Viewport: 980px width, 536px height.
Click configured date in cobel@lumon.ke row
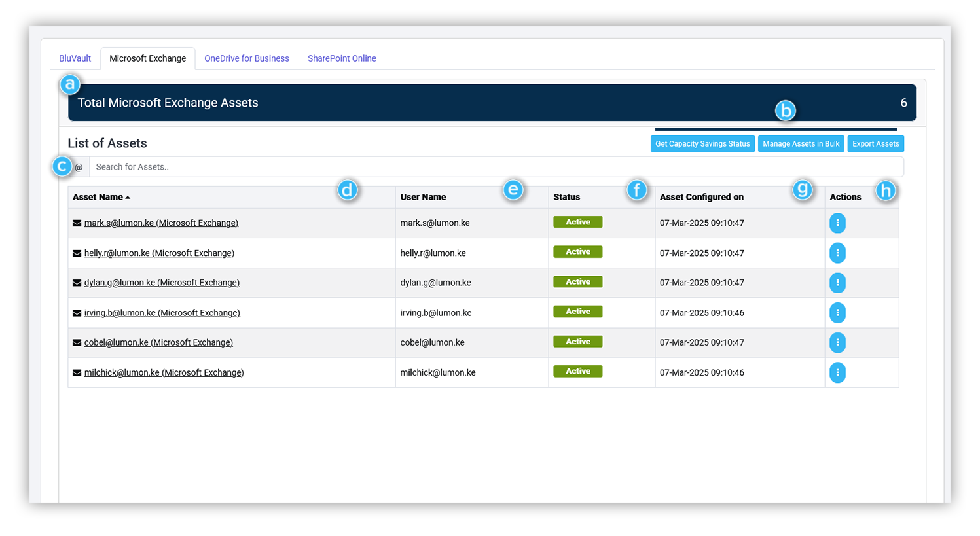[x=702, y=342]
